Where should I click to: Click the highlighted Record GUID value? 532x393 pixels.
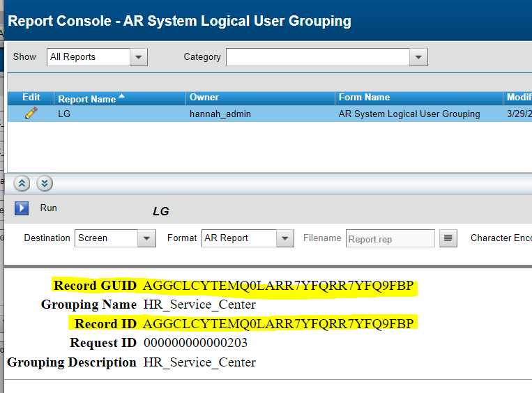point(278,286)
